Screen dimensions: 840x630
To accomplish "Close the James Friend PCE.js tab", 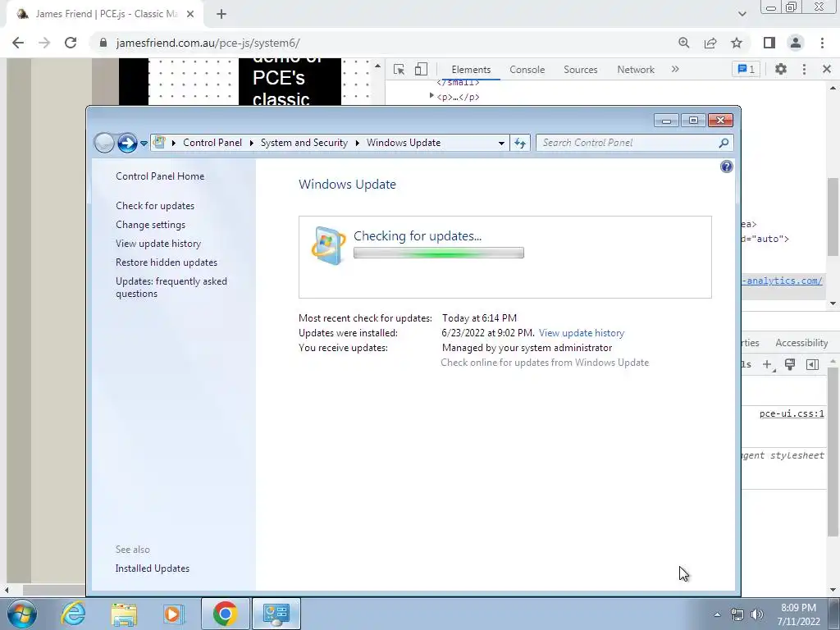I will click(x=190, y=14).
